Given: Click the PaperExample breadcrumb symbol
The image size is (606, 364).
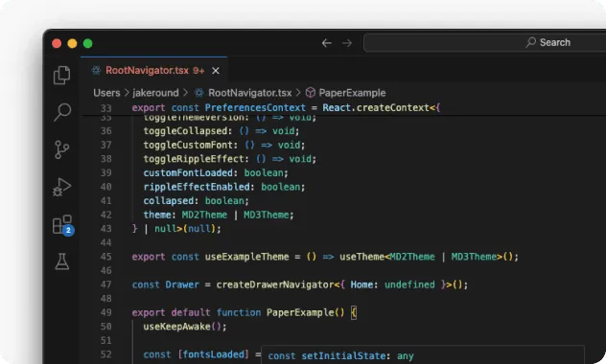Looking at the screenshot, I should coord(352,93).
